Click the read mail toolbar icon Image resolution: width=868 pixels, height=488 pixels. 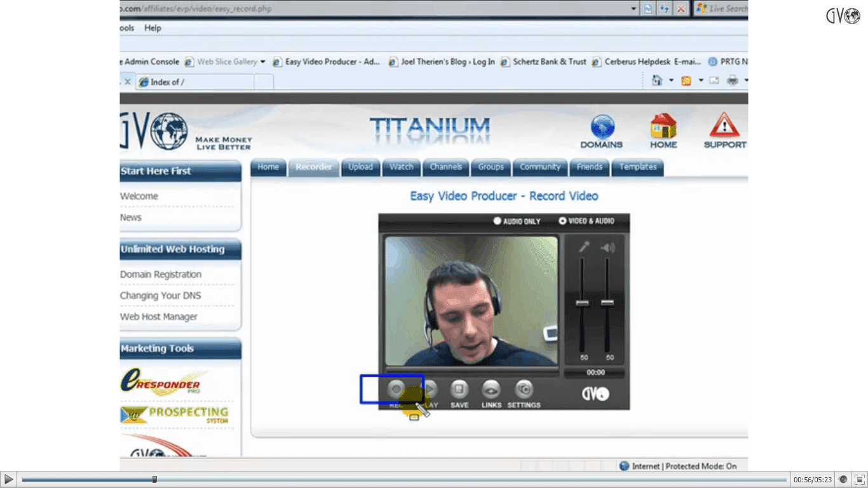coord(714,81)
